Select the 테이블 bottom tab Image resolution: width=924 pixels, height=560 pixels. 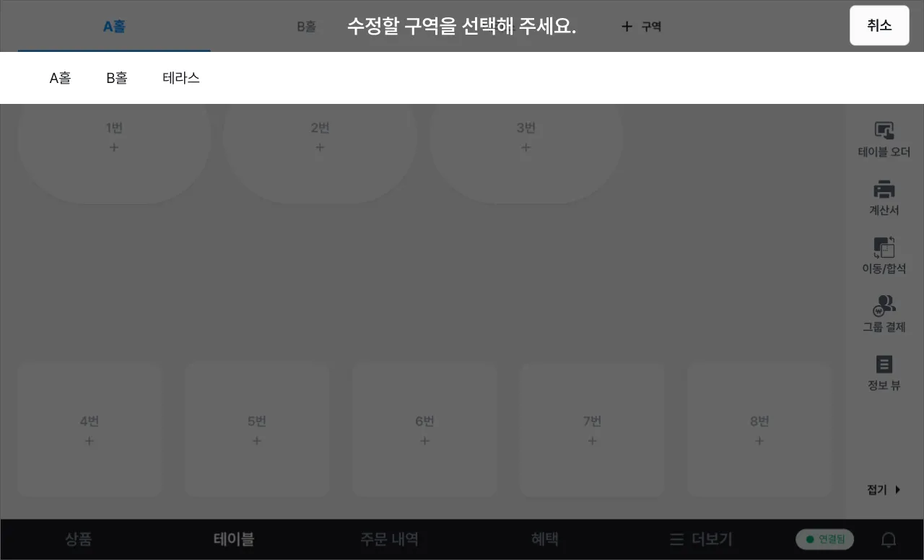tap(234, 539)
